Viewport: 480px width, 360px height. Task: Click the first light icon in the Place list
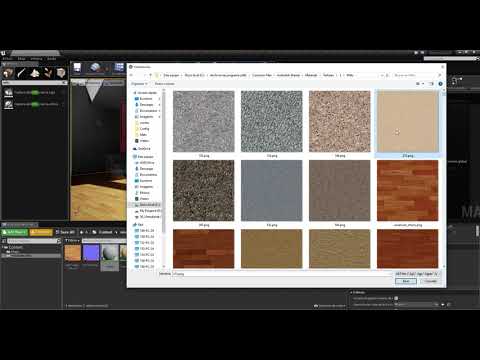(8, 92)
